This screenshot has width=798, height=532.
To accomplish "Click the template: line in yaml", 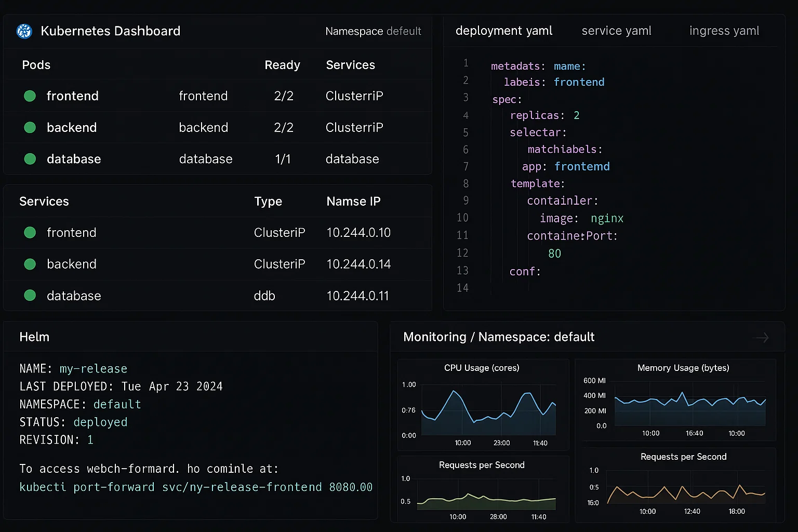I will pos(537,183).
